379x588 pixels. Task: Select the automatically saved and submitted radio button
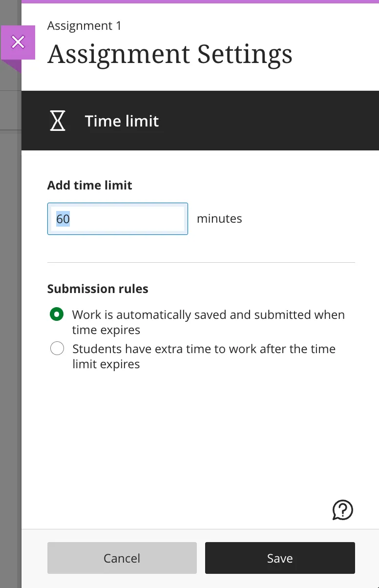57,315
